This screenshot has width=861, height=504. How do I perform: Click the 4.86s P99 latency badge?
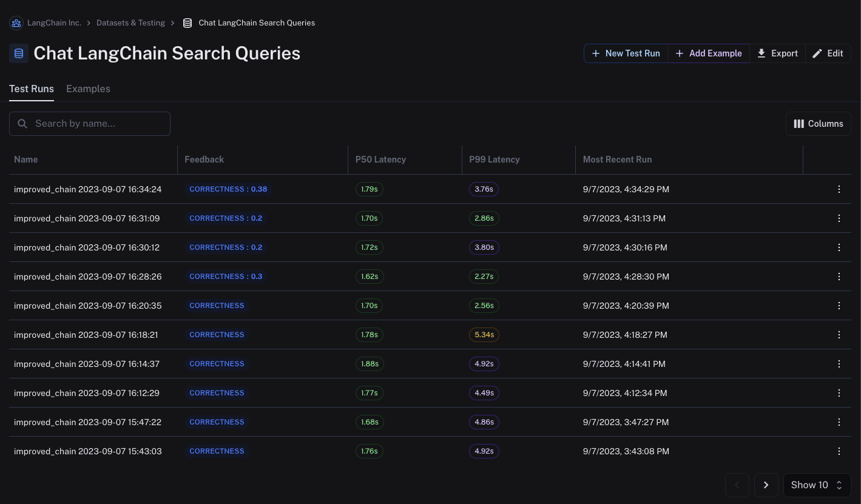[484, 422]
